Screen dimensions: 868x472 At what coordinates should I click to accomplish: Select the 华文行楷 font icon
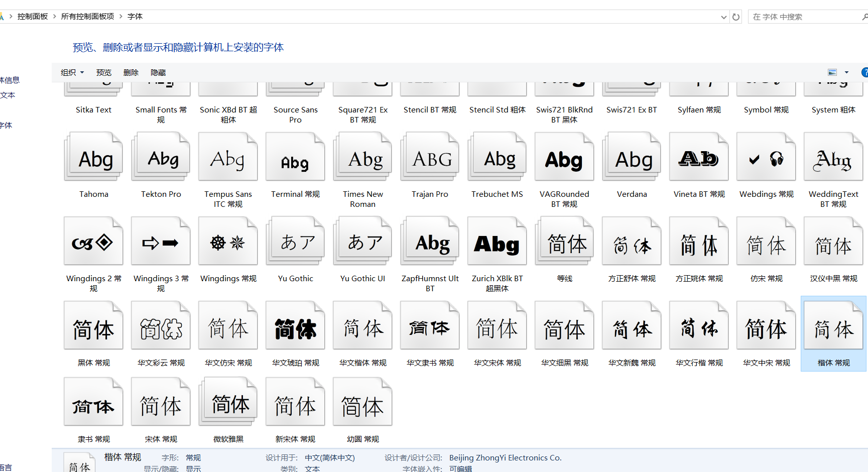699,325
